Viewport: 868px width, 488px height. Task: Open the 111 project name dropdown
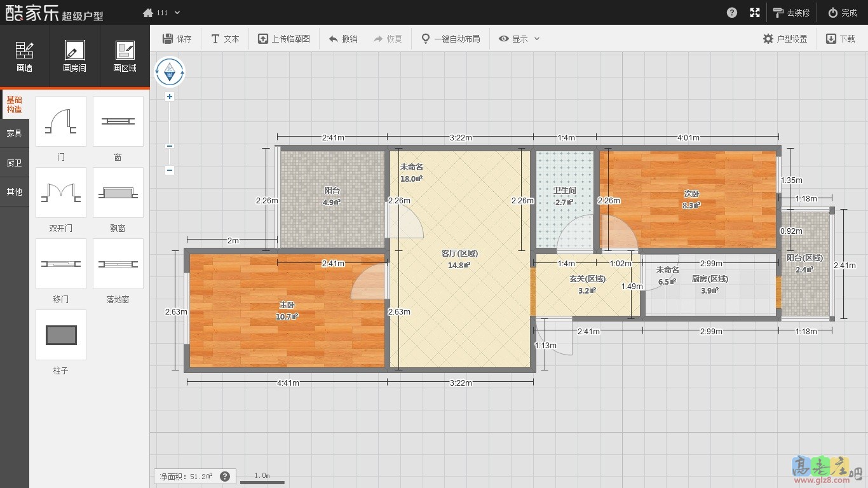point(161,13)
